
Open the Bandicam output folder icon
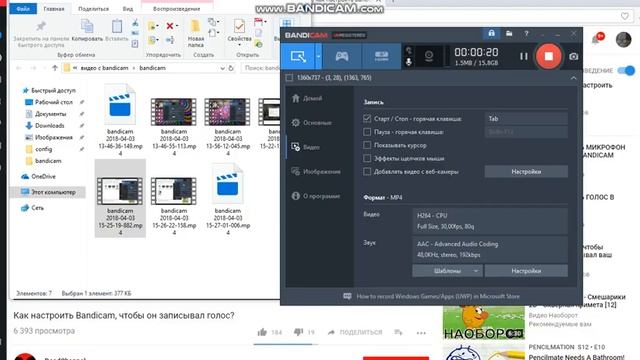coord(509,33)
